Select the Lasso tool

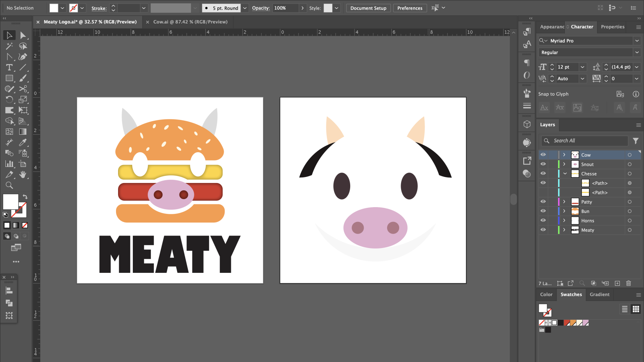[23, 46]
